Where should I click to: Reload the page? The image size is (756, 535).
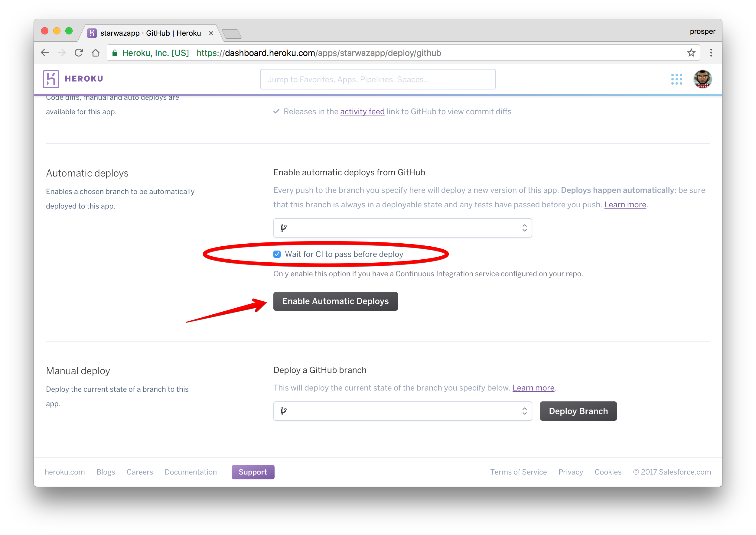[78, 53]
